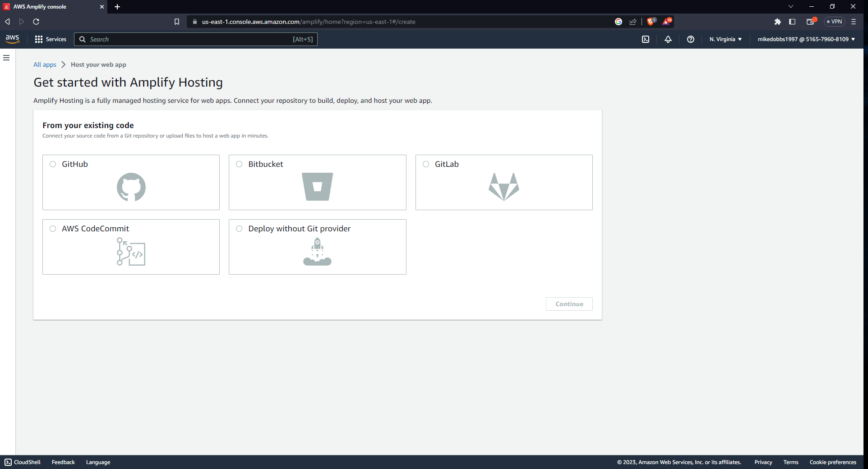Screen dimensions: 868x469
Task: Select Deploy without Git provider option
Action: (239, 229)
